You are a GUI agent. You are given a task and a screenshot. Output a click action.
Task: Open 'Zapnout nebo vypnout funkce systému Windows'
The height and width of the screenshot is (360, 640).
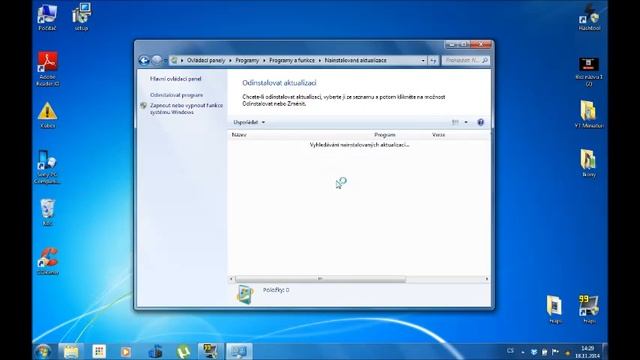point(186,109)
